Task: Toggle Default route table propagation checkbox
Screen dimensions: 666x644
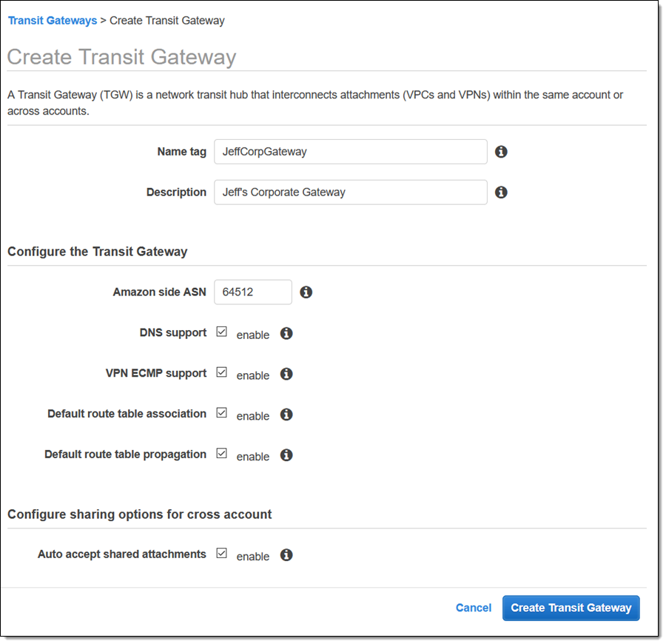Action: [x=221, y=454]
